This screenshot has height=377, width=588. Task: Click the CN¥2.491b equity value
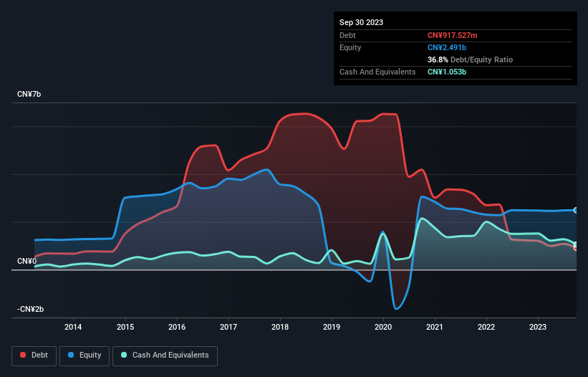[x=447, y=47]
